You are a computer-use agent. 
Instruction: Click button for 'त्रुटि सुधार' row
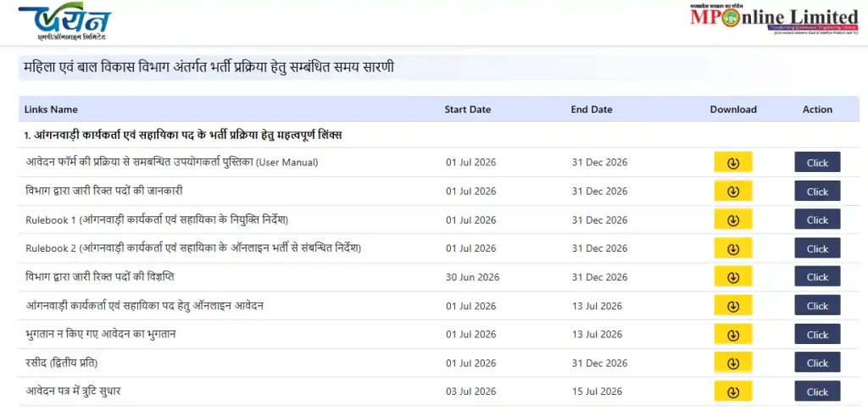[817, 392]
